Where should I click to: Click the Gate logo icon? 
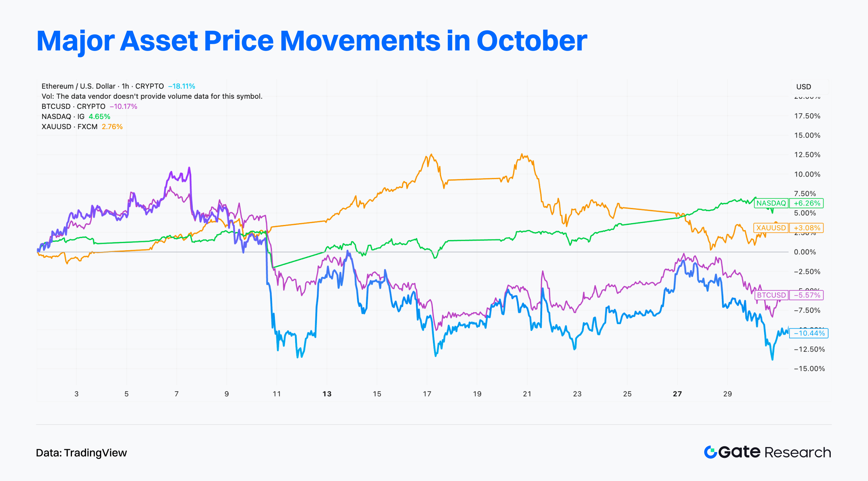click(x=710, y=452)
